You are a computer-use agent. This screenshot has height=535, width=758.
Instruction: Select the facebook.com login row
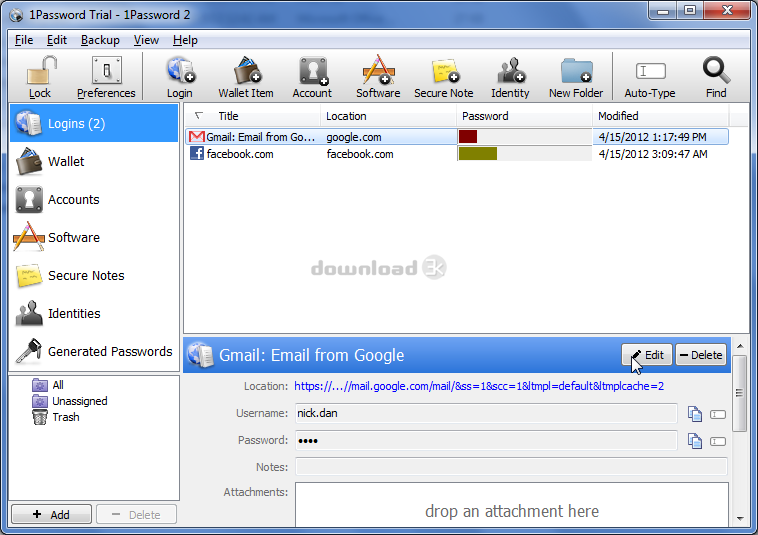pyautogui.click(x=457, y=154)
